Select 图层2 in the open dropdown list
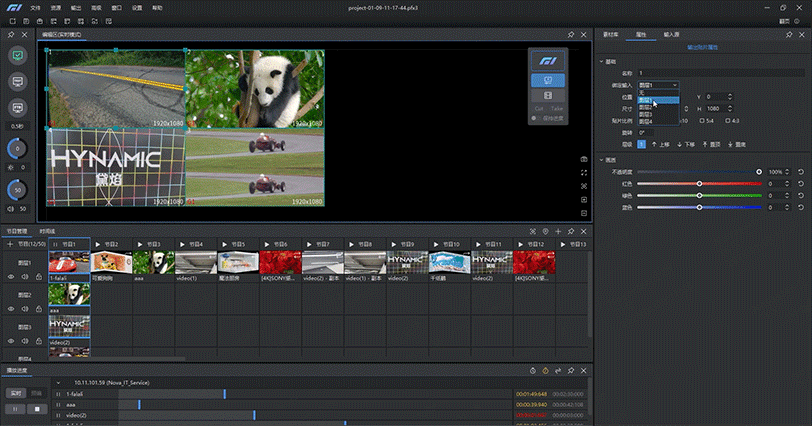Viewport: 812px width, 426px height. pyautogui.click(x=646, y=107)
